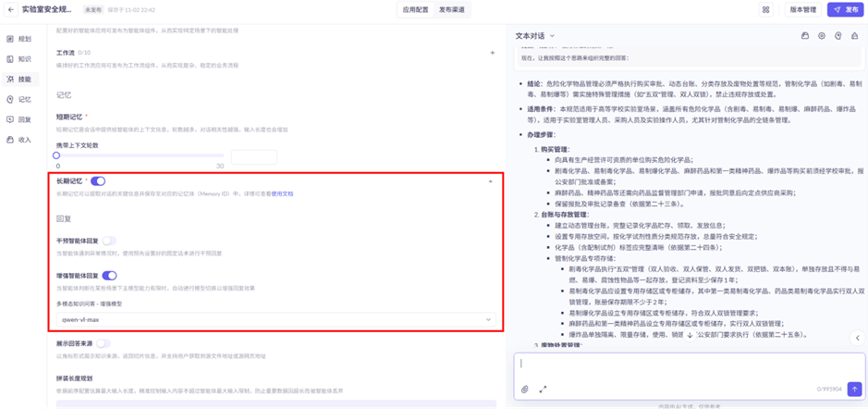
Task: Click the location-pin memory icon in the chat header
Action: tap(838, 35)
